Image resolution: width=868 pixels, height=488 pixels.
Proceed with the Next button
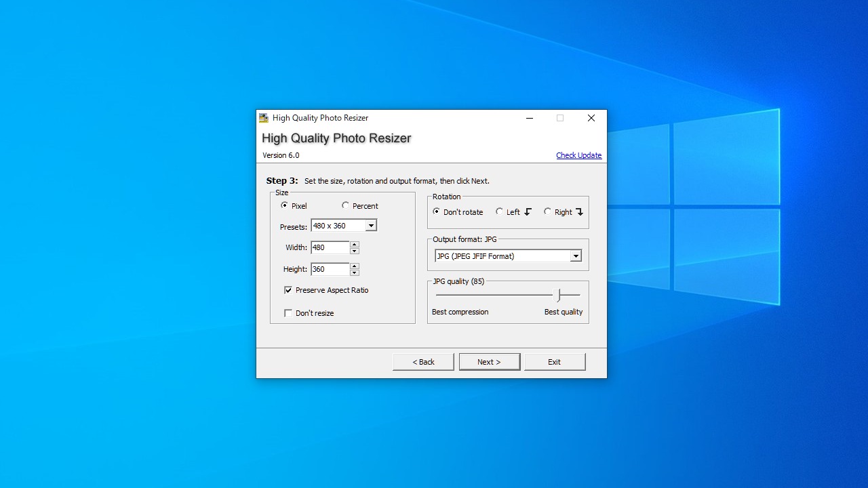click(490, 362)
